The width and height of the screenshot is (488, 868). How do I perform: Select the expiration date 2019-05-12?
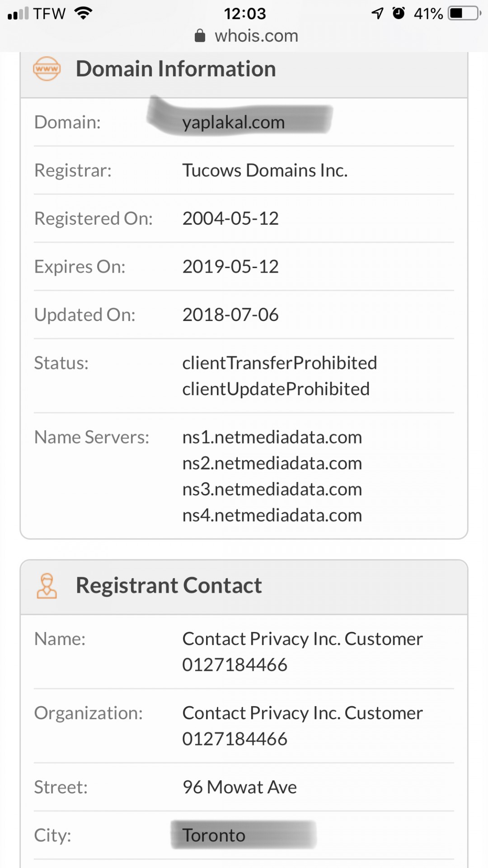click(230, 267)
